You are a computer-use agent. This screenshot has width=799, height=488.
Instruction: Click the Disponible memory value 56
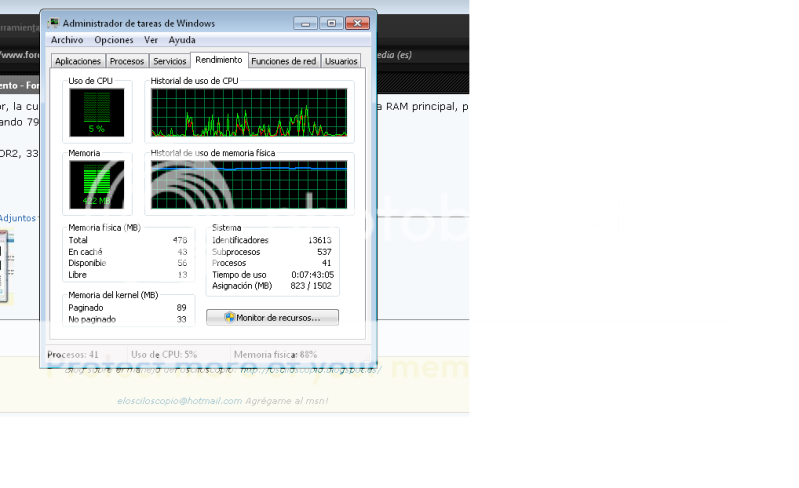click(x=182, y=263)
